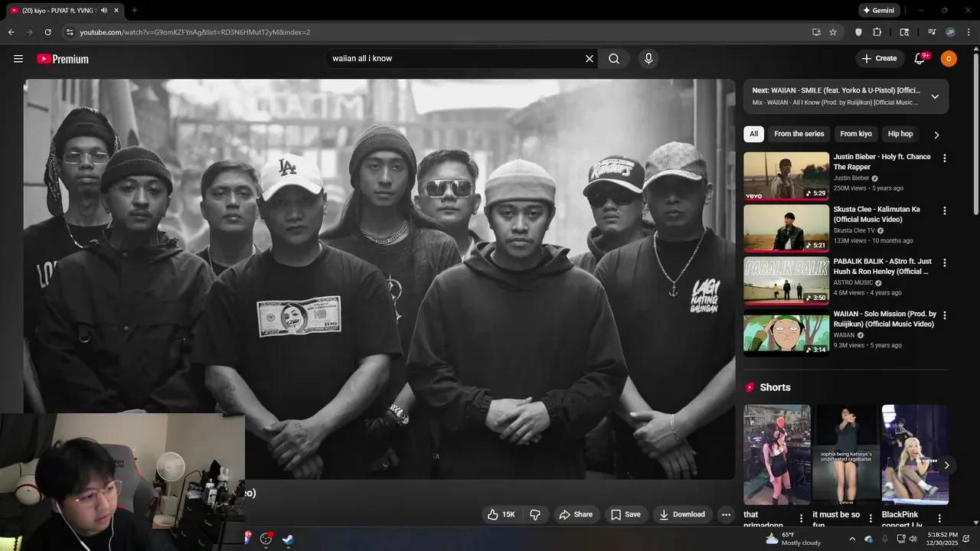Reload the page
980x551 pixels.
pyautogui.click(x=47, y=32)
